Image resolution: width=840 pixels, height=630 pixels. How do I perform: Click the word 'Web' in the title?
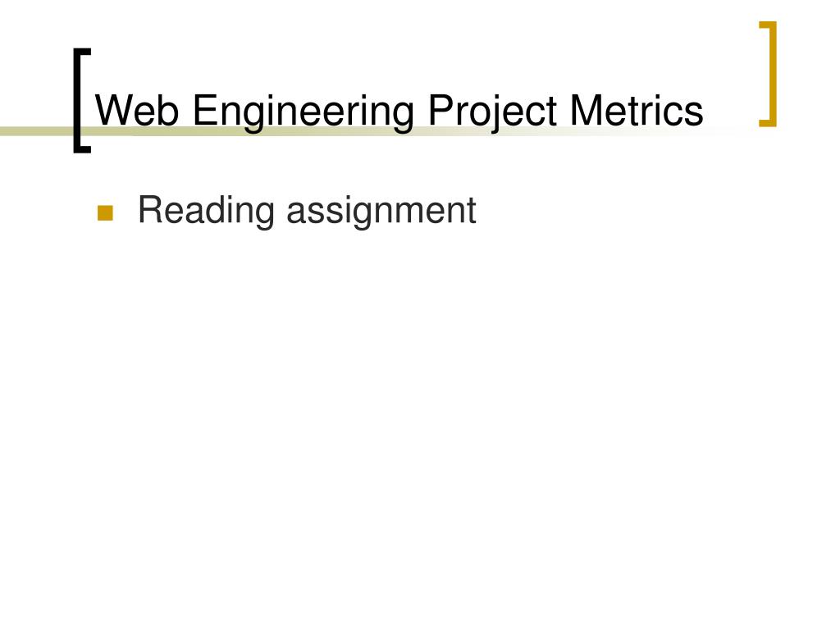point(137,111)
